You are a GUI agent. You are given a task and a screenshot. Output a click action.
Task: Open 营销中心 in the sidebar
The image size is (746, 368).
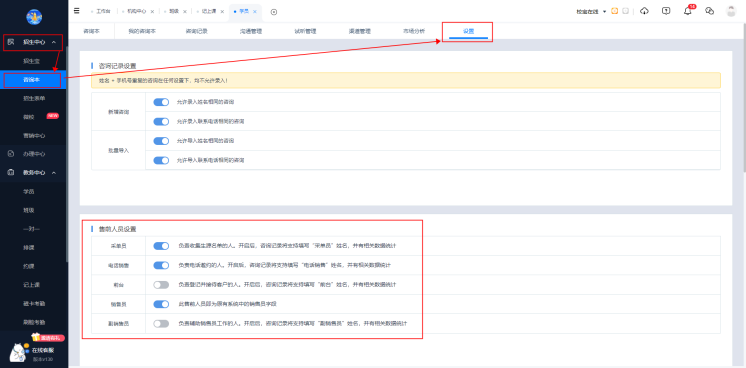(34, 135)
